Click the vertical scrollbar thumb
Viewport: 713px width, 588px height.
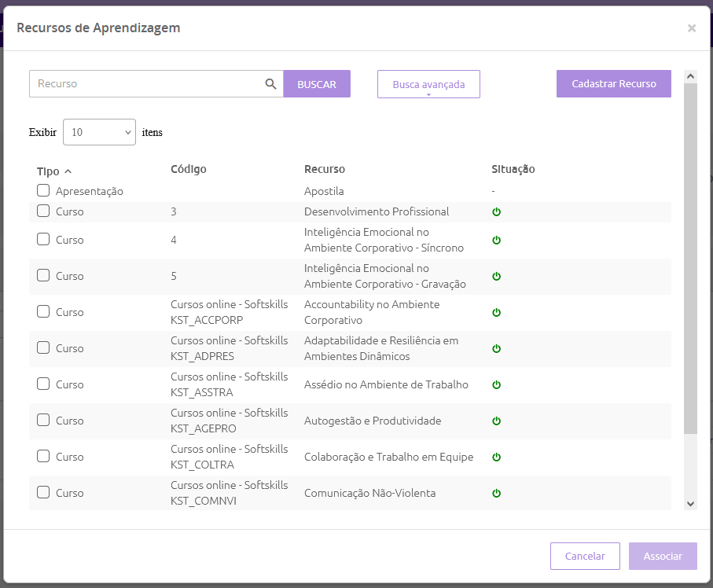tap(690, 259)
